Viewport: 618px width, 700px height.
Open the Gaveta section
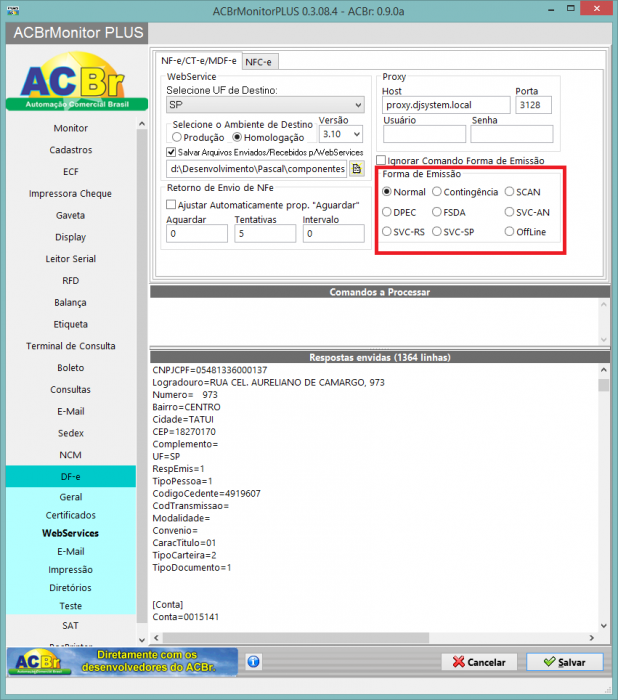(71, 215)
